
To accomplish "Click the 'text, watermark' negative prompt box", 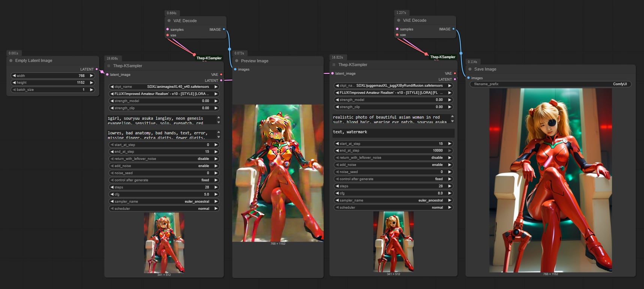I will tap(393, 133).
